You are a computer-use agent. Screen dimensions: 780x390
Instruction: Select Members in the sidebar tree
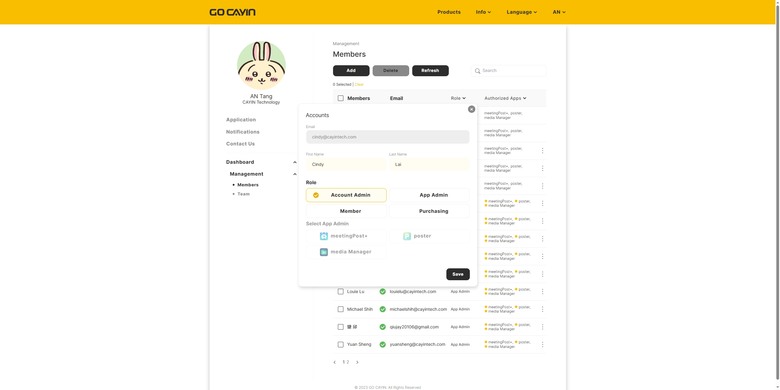click(x=248, y=185)
